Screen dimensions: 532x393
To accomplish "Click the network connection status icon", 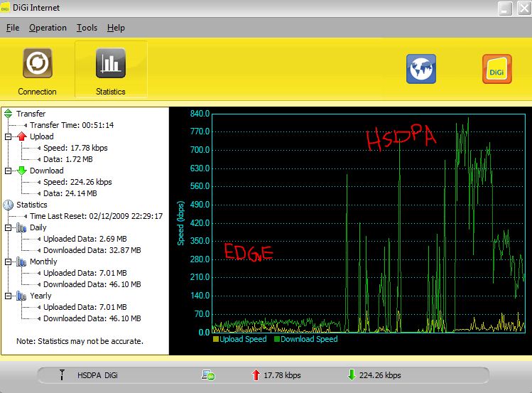I will 208,375.
